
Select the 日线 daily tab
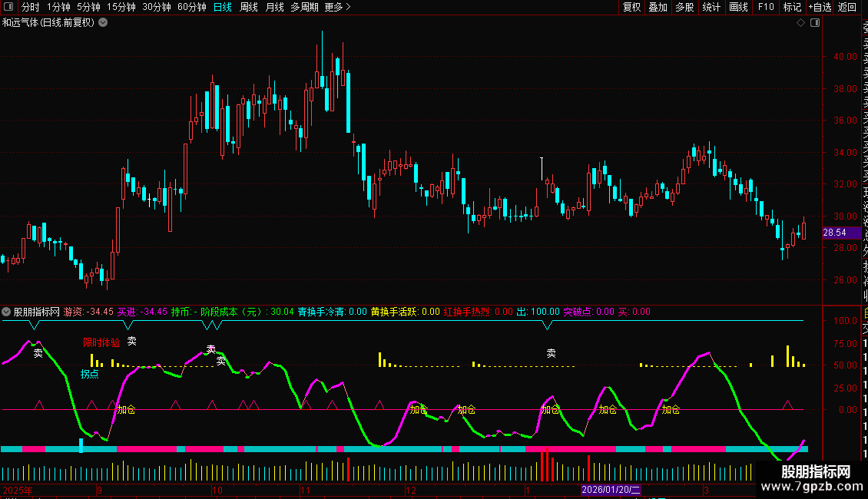(223, 7)
